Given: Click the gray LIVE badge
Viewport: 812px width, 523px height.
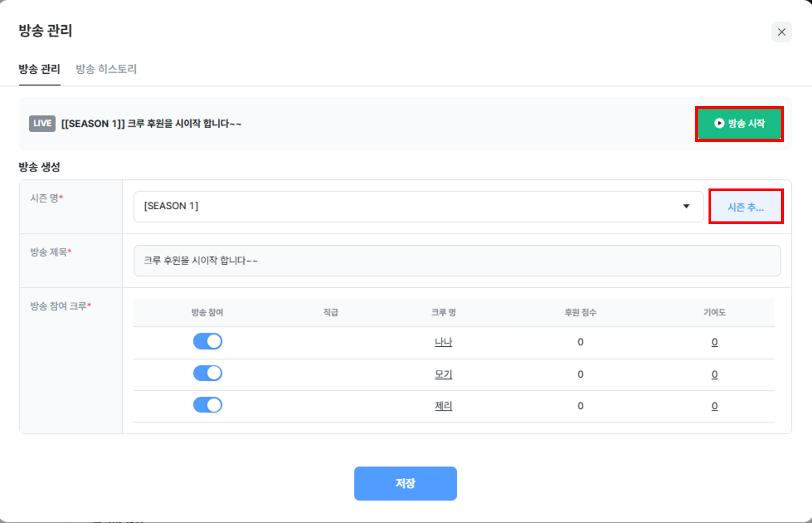Looking at the screenshot, I should point(42,123).
